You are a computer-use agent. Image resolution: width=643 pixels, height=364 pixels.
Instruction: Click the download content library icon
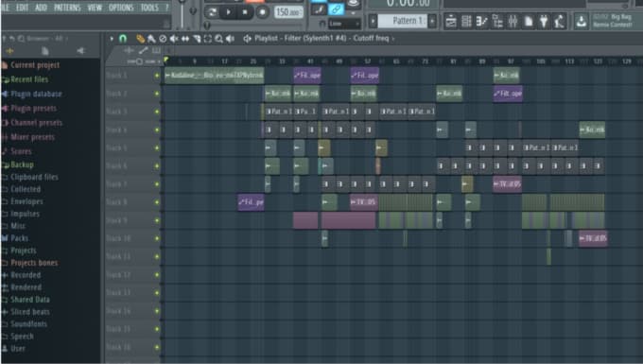pyautogui.click(x=582, y=21)
